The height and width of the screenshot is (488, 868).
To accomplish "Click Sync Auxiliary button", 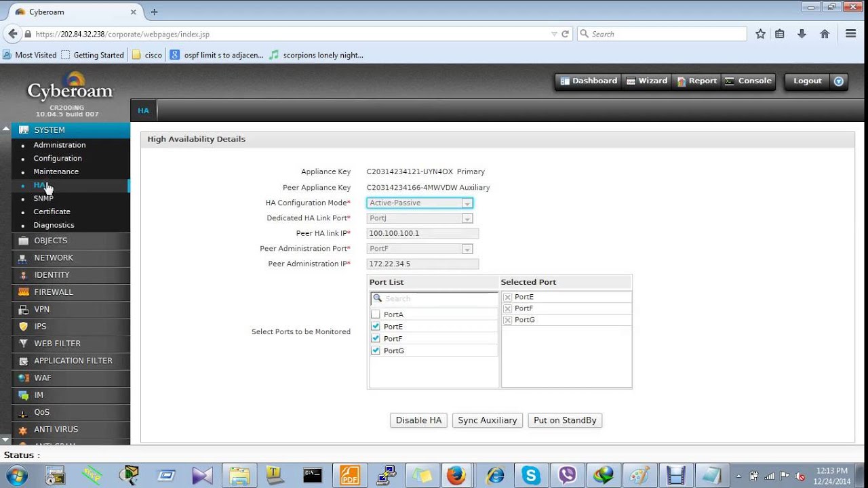I will click(x=488, y=420).
